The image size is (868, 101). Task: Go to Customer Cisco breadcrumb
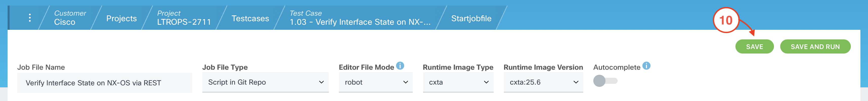70,18
